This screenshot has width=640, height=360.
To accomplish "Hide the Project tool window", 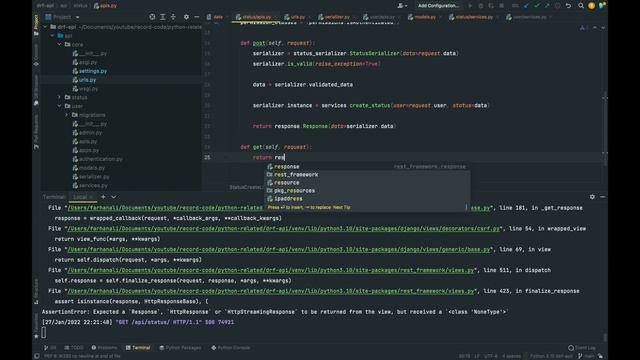I will point(197,17).
